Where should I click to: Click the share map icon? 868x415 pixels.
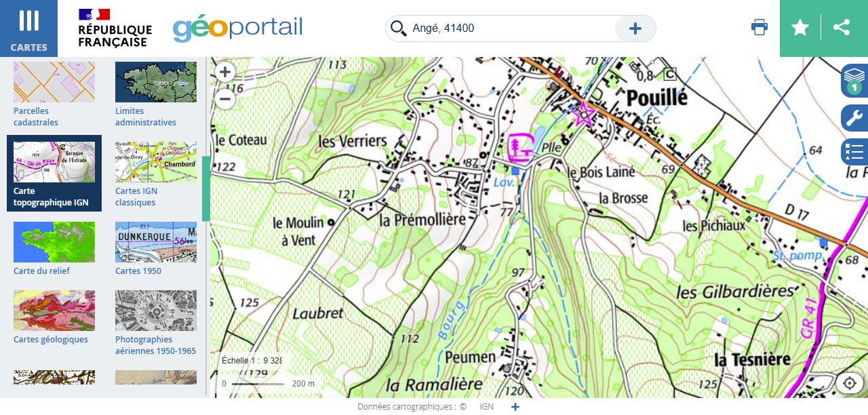click(842, 28)
